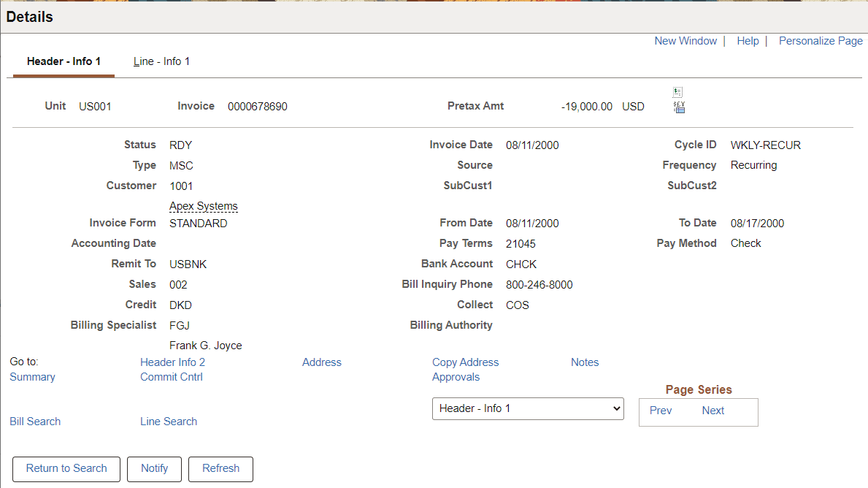Open the Address page link
This screenshot has height=488, width=868.
(321, 362)
